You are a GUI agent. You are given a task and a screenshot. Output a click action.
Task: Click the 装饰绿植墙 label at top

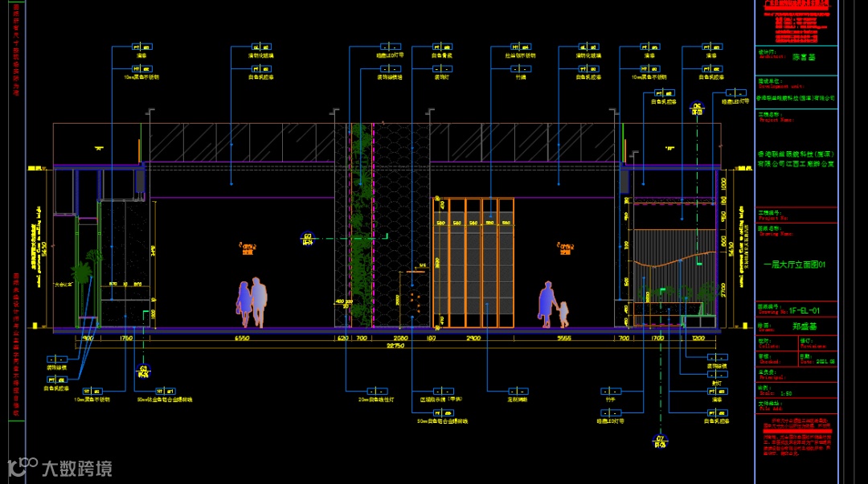click(x=390, y=77)
